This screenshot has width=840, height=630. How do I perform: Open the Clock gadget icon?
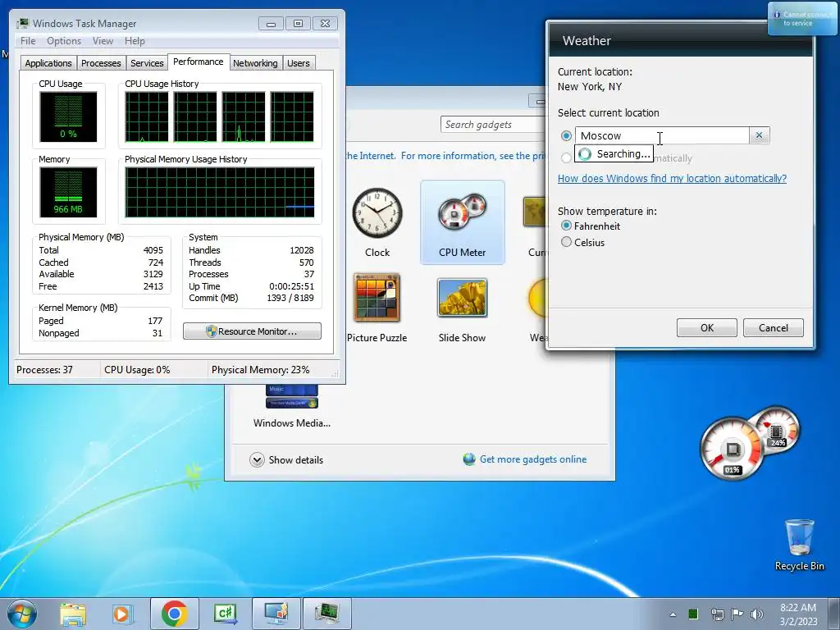(377, 212)
